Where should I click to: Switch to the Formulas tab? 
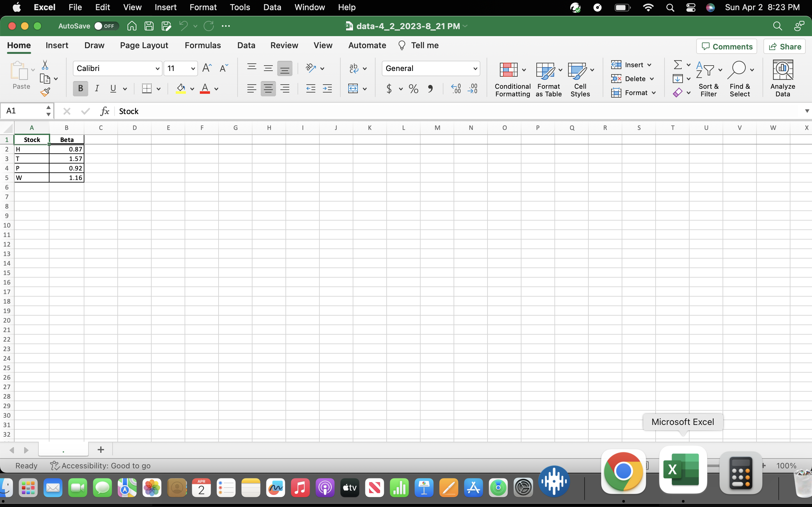point(203,45)
